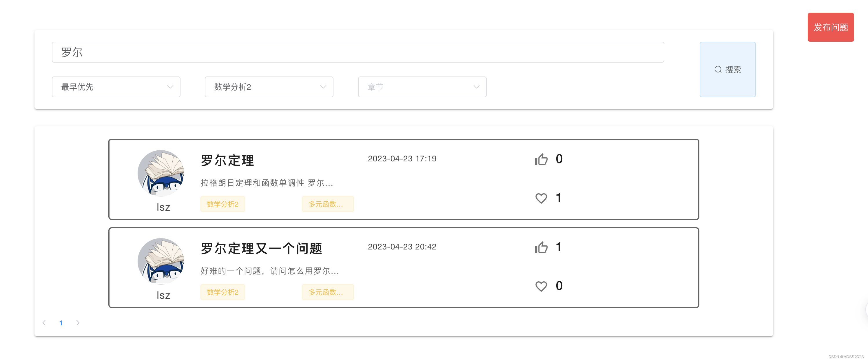Click the 多元函数 tag on the second question
Image resolution: width=868 pixels, height=361 pixels.
click(327, 292)
